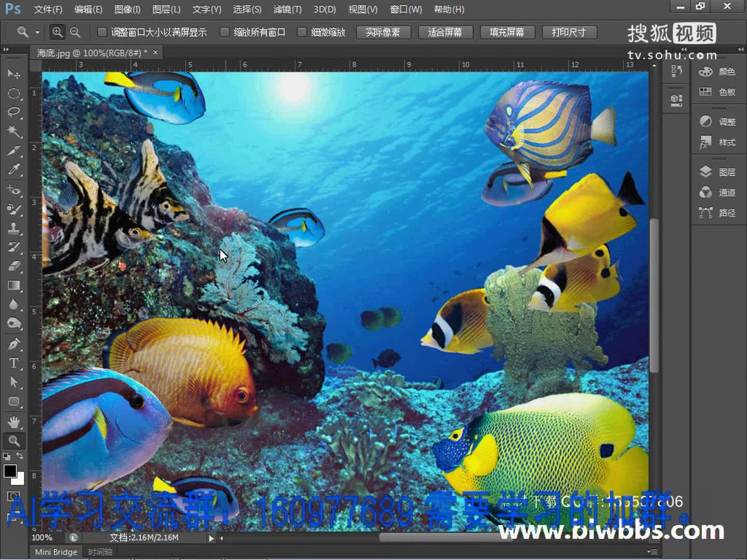Choose Zoom In mode in options bar
Viewport: 747px width, 560px height.
click(x=58, y=32)
